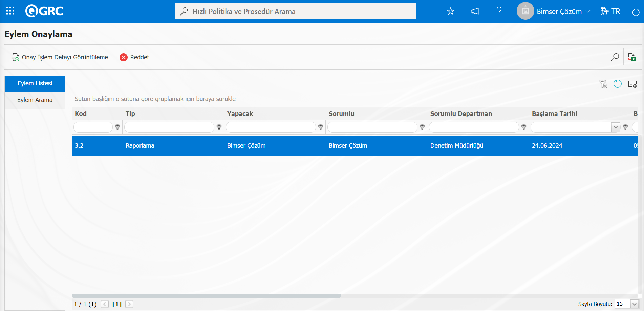644x311 pixels.
Task: Focus the Yapacak filter field
Action: (271, 127)
